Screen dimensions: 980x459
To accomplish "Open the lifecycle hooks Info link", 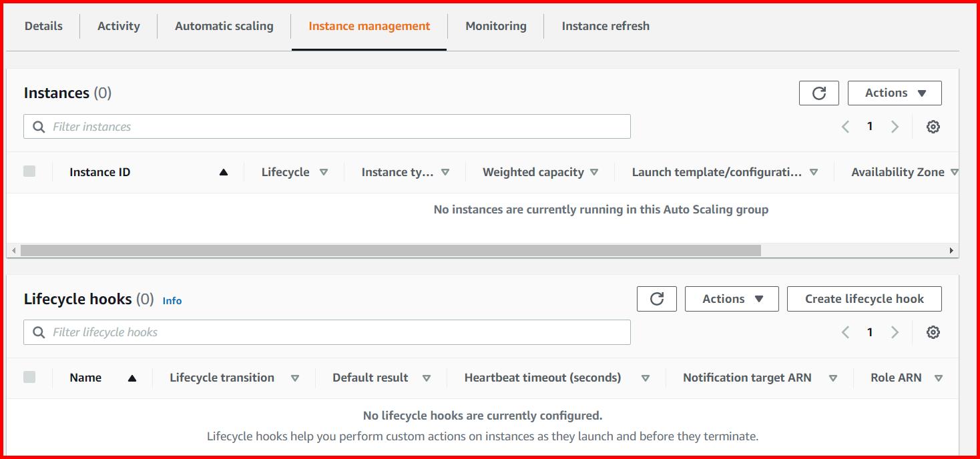I will click(x=172, y=300).
